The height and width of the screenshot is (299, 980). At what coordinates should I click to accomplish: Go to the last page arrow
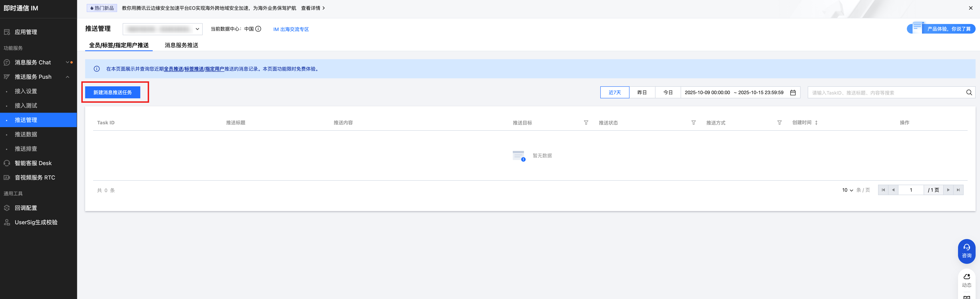click(x=958, y=190)
